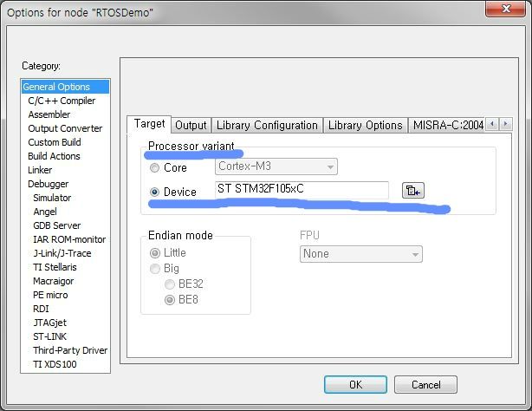Viewport: 532px width, 411px height.
Task: Open the Library Configuration tab
Action: tap(267, 126)
